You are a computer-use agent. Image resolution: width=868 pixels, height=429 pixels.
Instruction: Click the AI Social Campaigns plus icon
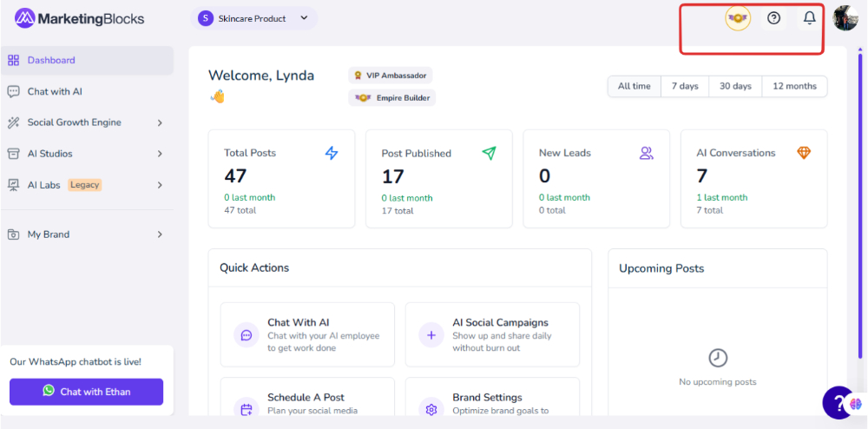pyautogui.click(x=431, y=334)
